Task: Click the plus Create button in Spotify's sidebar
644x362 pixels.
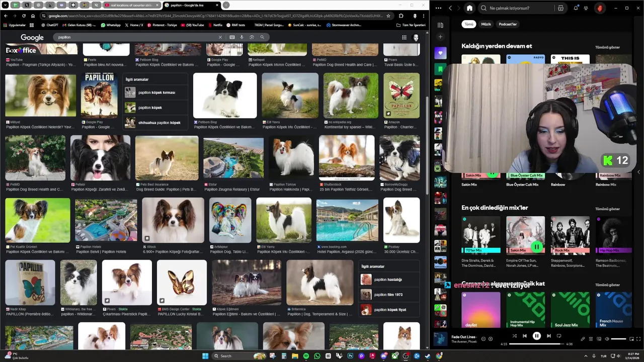Action: click(440, 37)
